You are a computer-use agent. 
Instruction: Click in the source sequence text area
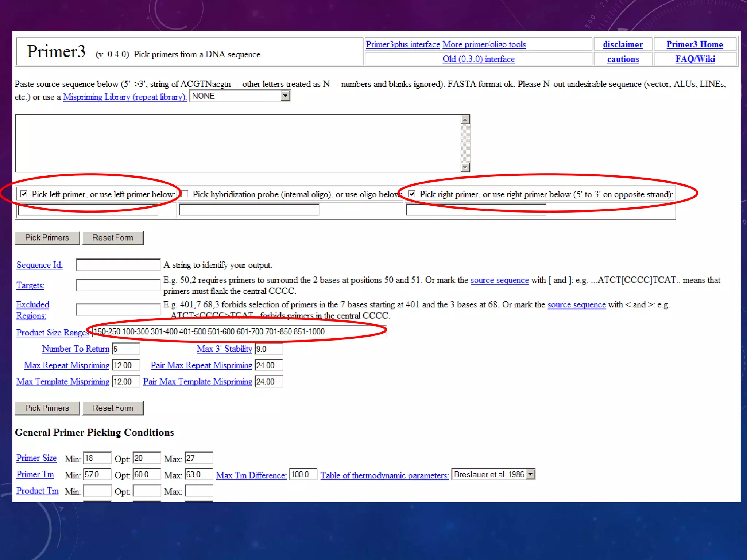pos(237,143)
